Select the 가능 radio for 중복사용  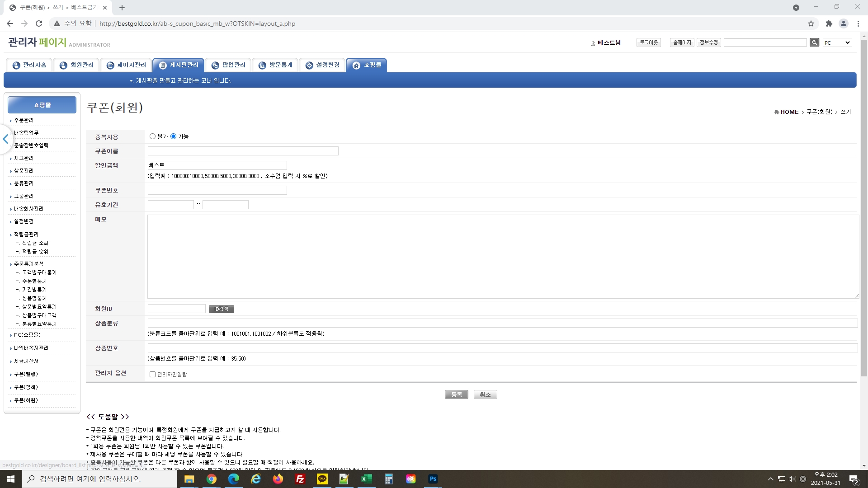173,136
